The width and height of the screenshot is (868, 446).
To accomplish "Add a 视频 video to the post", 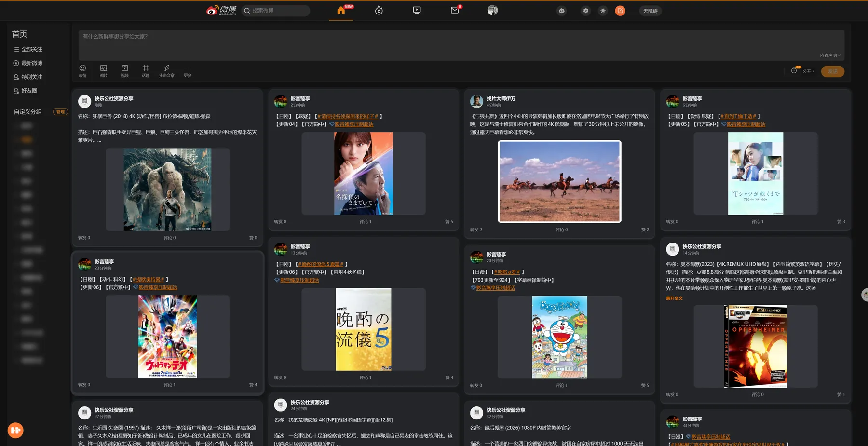I will [x=124, y=71].
